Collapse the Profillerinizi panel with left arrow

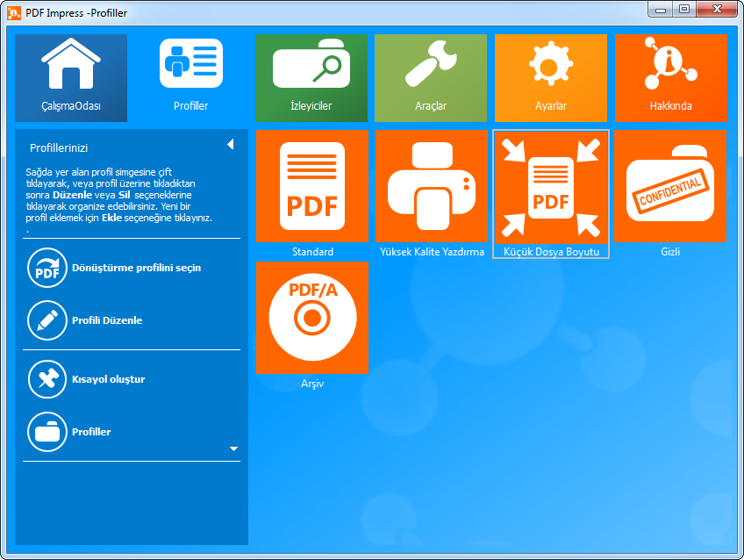pyautogui.click(x=230, y=145)
